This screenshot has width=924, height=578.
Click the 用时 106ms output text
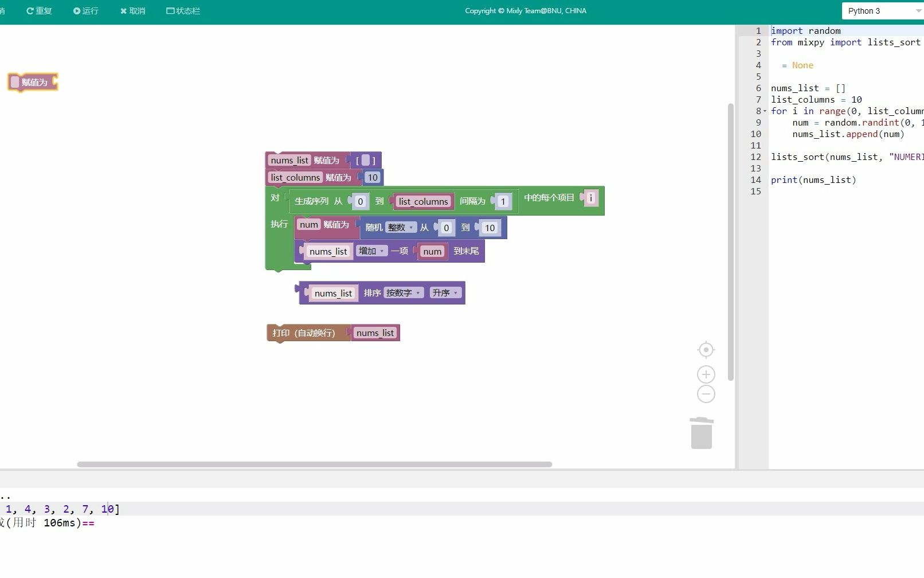(47, 523)
